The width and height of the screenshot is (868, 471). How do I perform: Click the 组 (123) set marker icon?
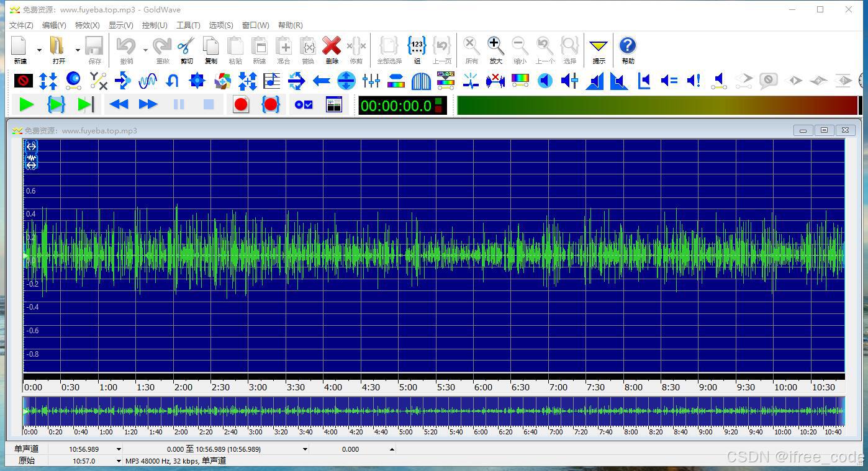[x=417, y=46]
